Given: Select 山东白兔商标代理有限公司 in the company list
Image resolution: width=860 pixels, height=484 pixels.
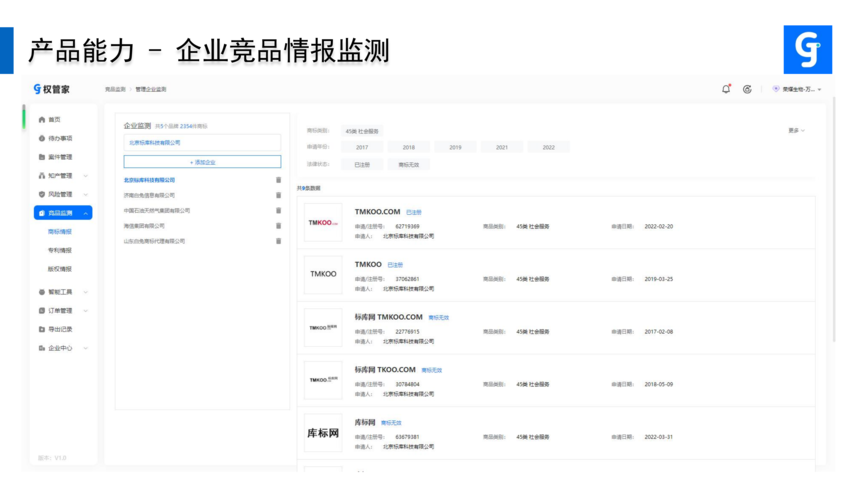Looking at the screenshot, I should click(154, 241).
